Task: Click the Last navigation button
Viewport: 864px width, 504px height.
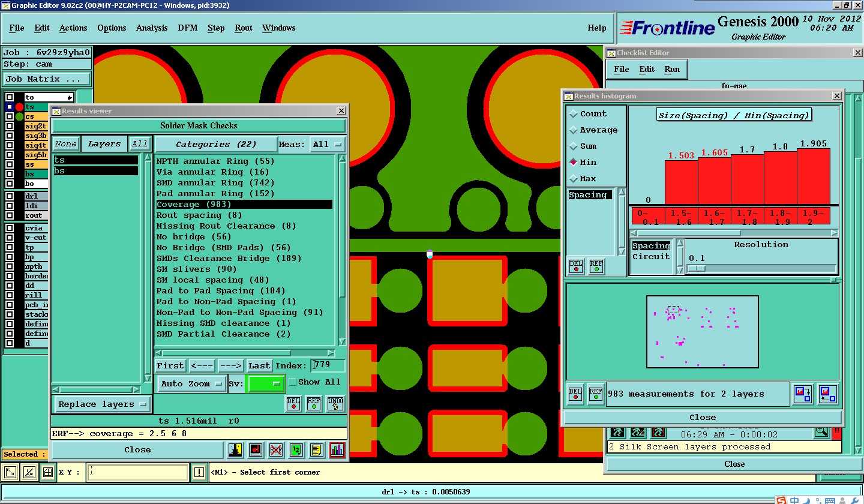Action: pyautogui.click(x=259, y=366)
